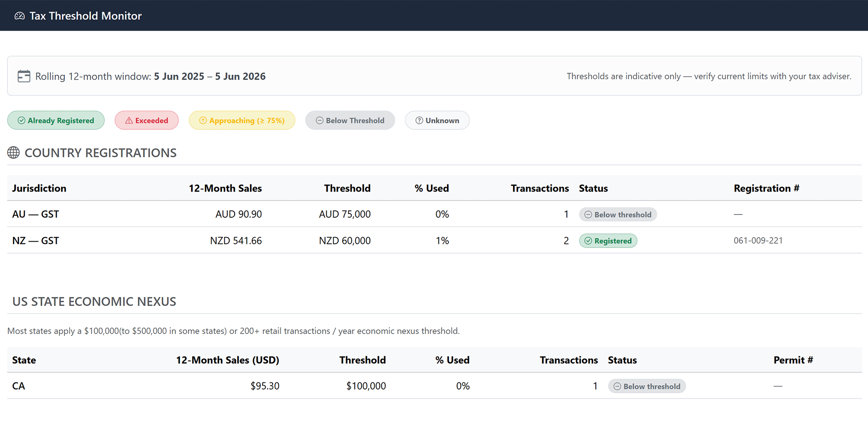Select the AU — GST jurisdiction row
868x429 pixels.
434,214
